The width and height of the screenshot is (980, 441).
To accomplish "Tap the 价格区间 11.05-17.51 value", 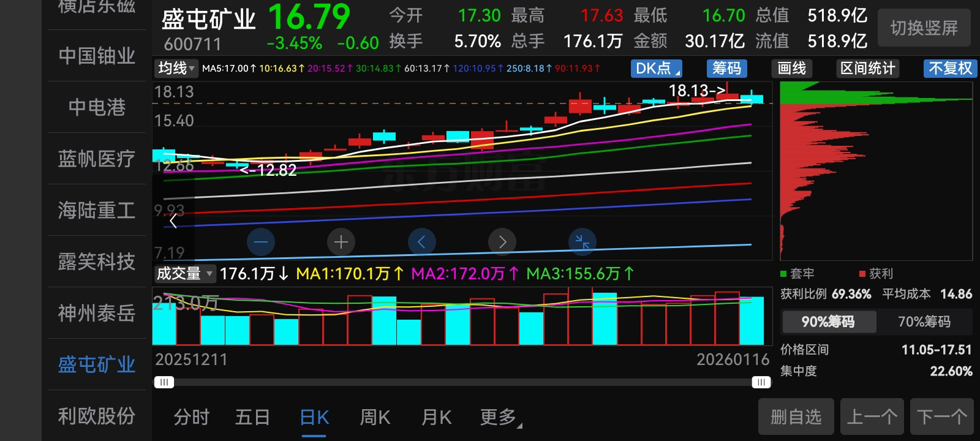I will (x=937, y=350).
